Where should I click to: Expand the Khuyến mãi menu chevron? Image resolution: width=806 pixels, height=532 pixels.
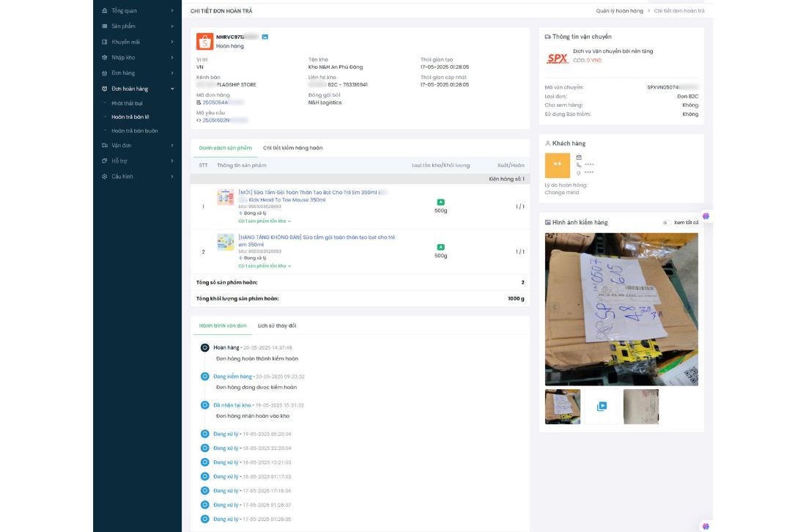(x=172, y=43)
